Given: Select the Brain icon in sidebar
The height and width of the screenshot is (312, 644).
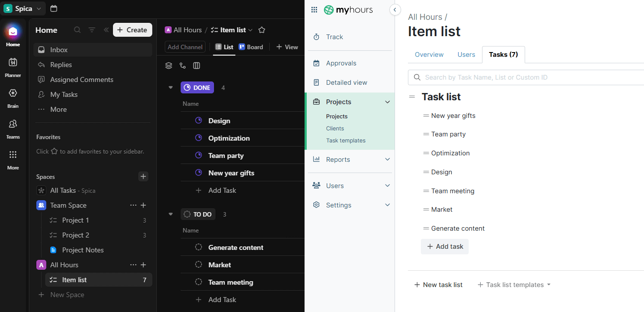Looking at the screenshot, I should click(x=13, y=96).
